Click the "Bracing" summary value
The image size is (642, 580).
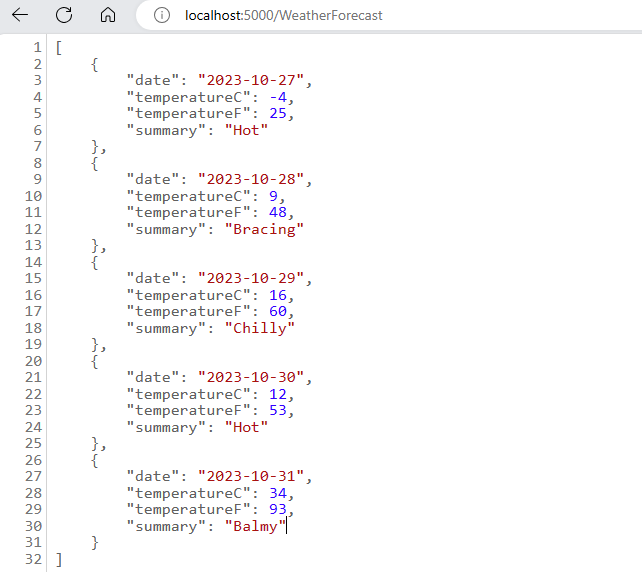click(x=265, y=229)
